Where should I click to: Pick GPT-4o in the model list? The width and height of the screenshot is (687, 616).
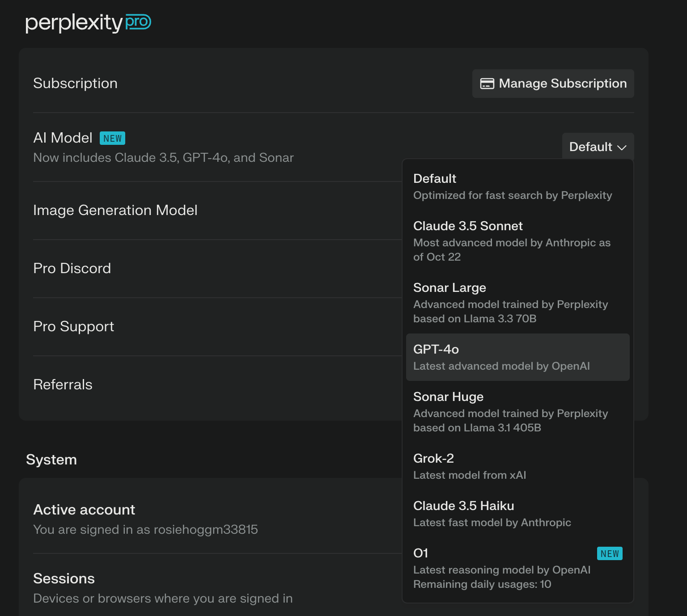tap(517, 357)
